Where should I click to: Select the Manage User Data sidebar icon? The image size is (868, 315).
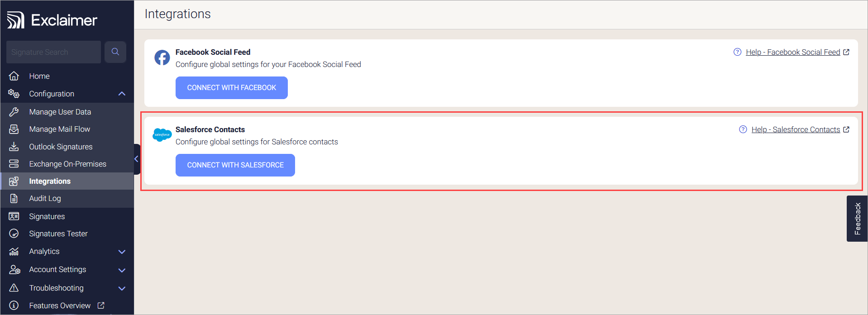(14, 111)
